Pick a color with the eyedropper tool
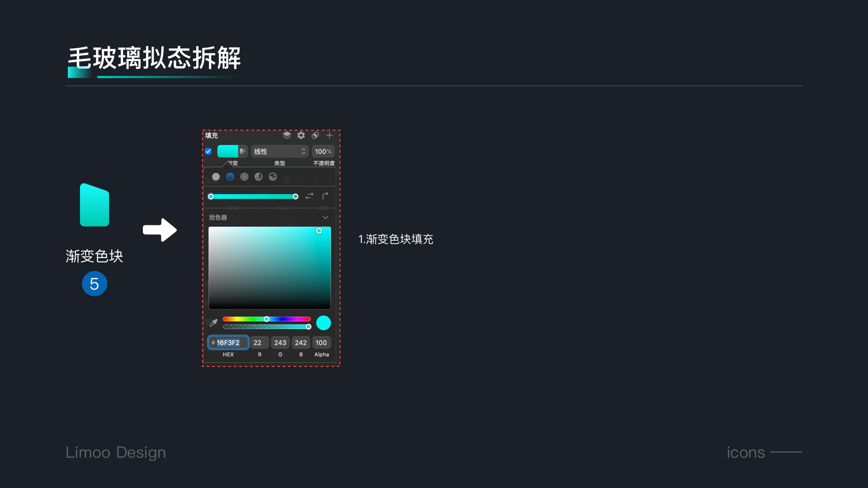868x488 pixels. tap(213, 323)
